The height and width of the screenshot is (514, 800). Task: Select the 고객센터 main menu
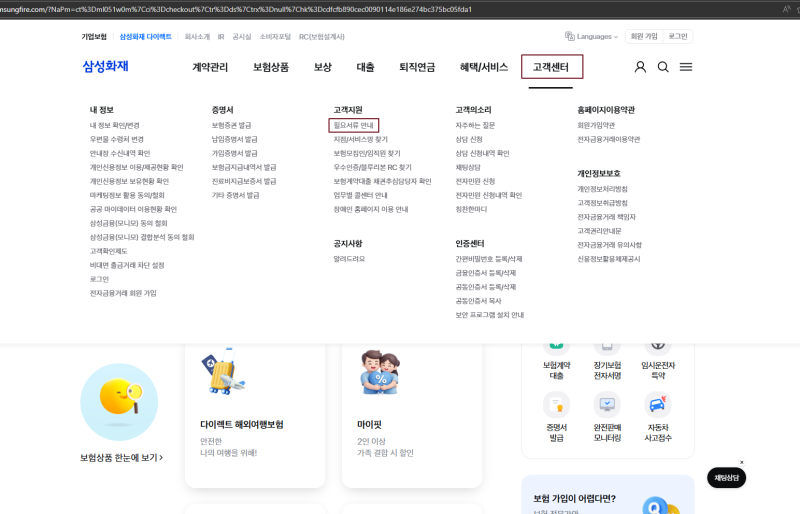pyautogui.click(x=551, y=67)
